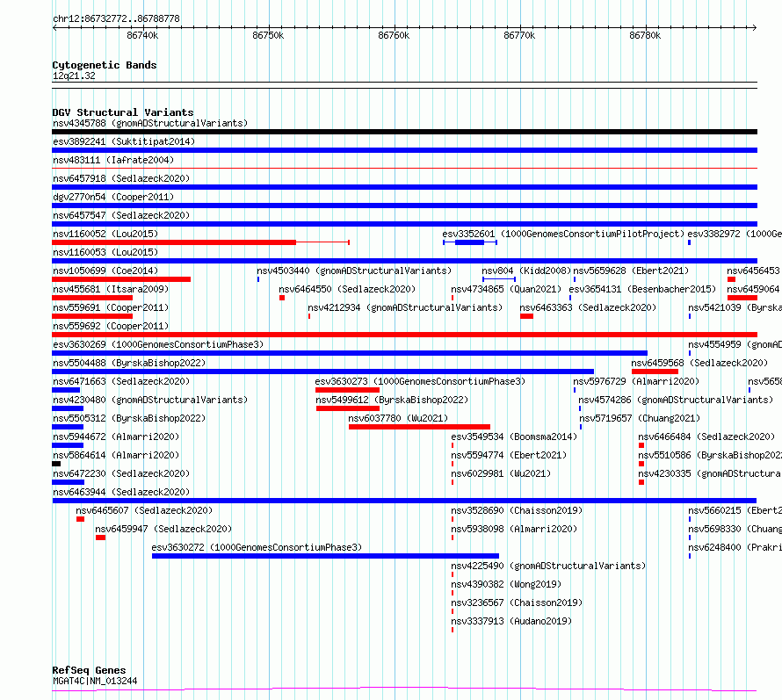The width and height of the screenshot is (782, 700).
Task: Open the nsv4503440 gnomAD variant label
Action: (354, 271)
